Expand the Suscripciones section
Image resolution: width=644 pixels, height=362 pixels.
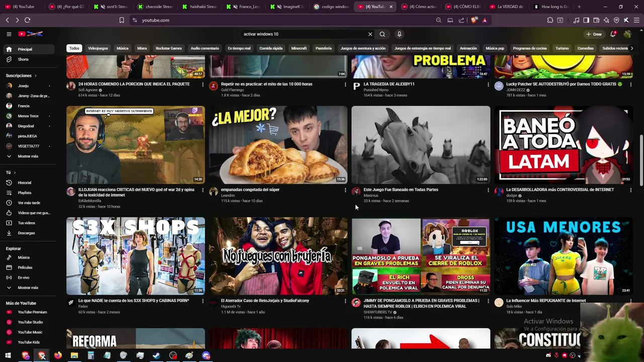(x=21, y=75)
